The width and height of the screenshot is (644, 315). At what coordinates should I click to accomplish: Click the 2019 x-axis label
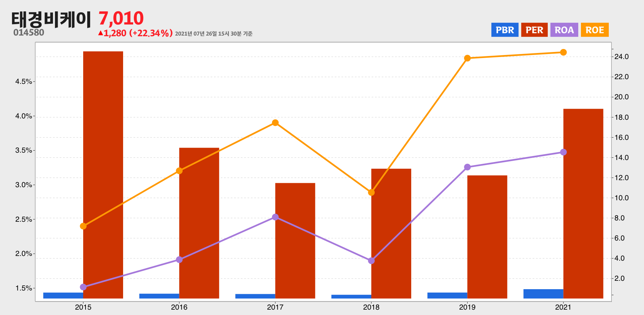click(467, 307)
